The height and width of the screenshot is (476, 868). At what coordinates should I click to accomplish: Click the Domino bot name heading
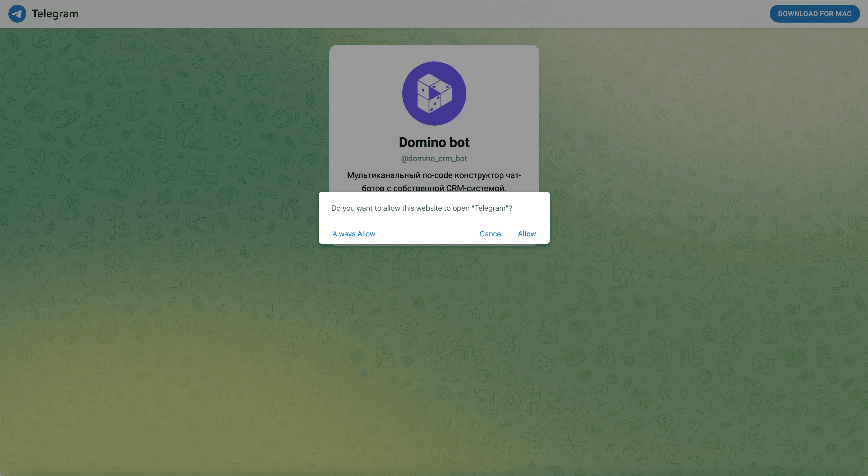point(434,142)
